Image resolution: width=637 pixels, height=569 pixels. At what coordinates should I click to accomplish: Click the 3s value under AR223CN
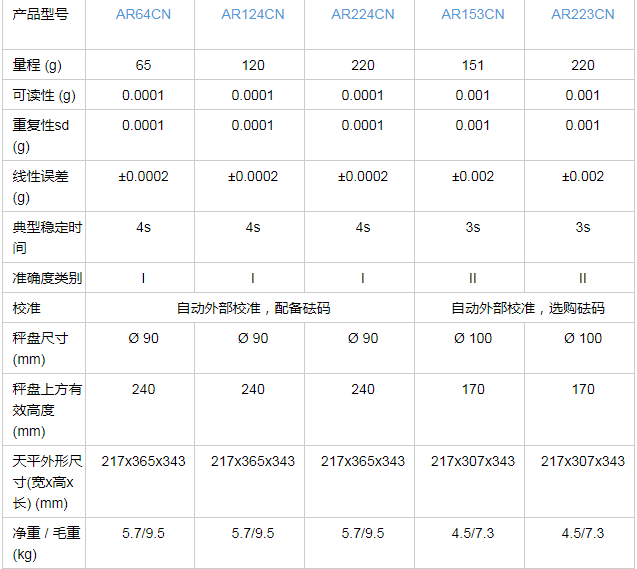[x=583, y=227]
